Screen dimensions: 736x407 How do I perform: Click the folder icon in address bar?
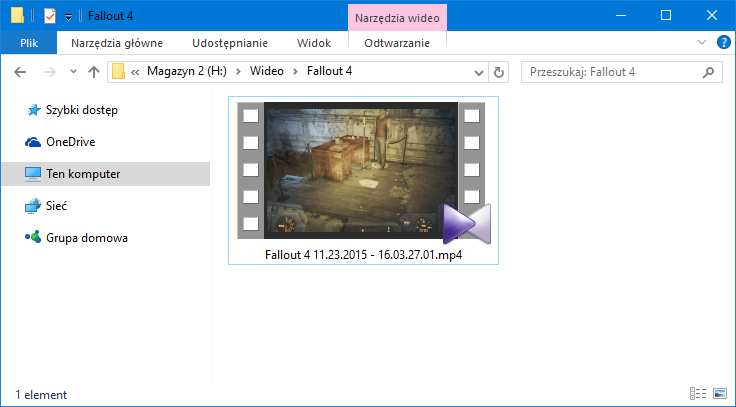pyautogui.click(x=118, y=71)
